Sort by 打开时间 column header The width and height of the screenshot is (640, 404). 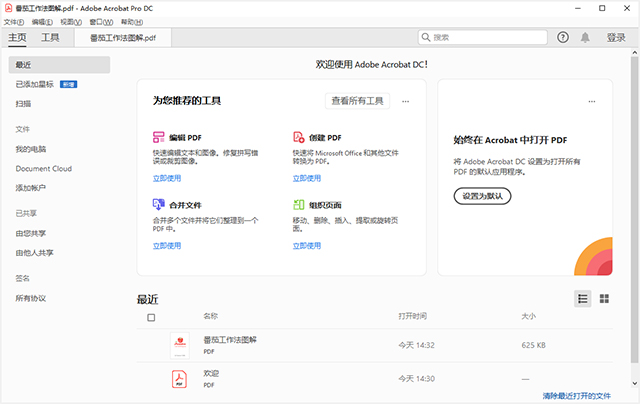pyautogui.click(x=413, y=316)
